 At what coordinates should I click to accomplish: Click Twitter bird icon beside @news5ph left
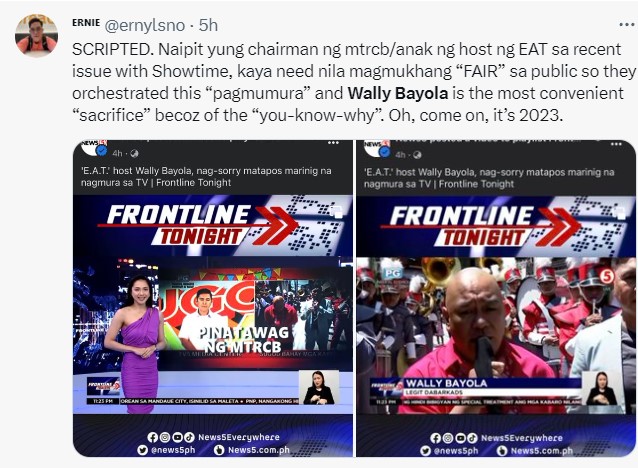tap(142, 450)
